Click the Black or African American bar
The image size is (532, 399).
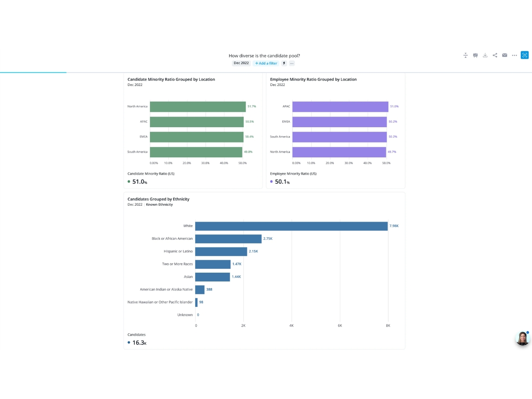[x=228, y=239]
